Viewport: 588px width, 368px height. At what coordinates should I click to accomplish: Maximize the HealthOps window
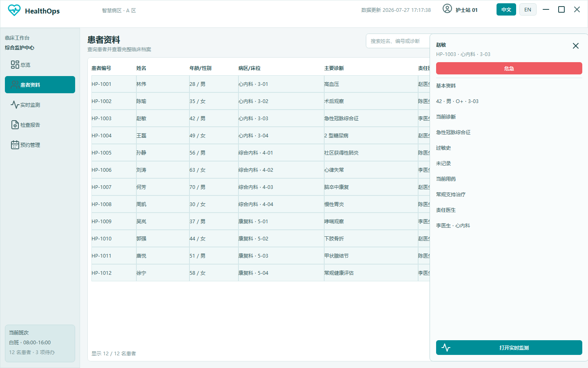[561, 9]
